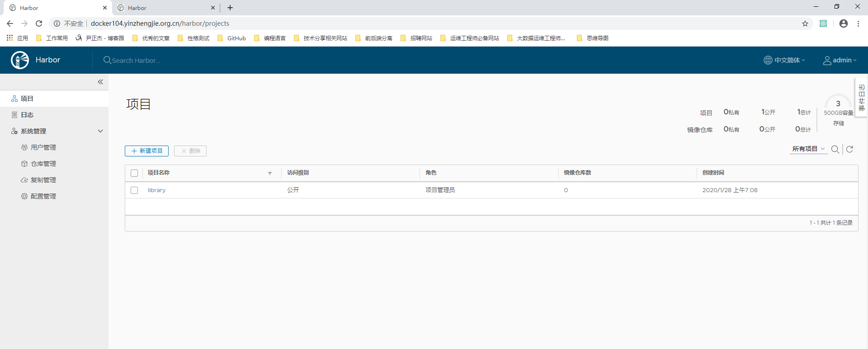Click the disabled 删除 delete button
The height and width of the screenshot is (349, 868).
click(x=190, y=151)
